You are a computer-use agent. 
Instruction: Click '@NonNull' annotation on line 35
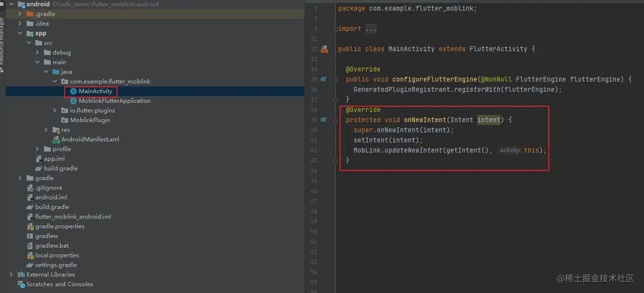(x=496, y=79)
